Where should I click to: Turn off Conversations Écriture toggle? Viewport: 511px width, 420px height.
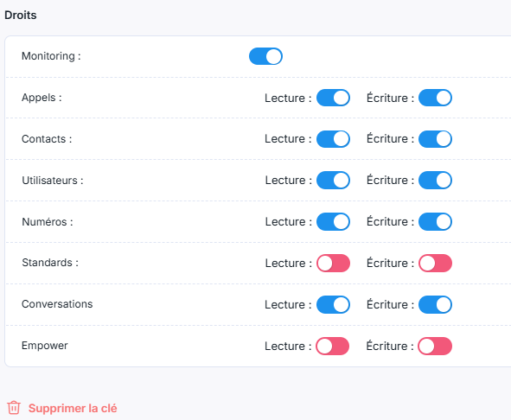pyautogui.click(x=435, y=304)
